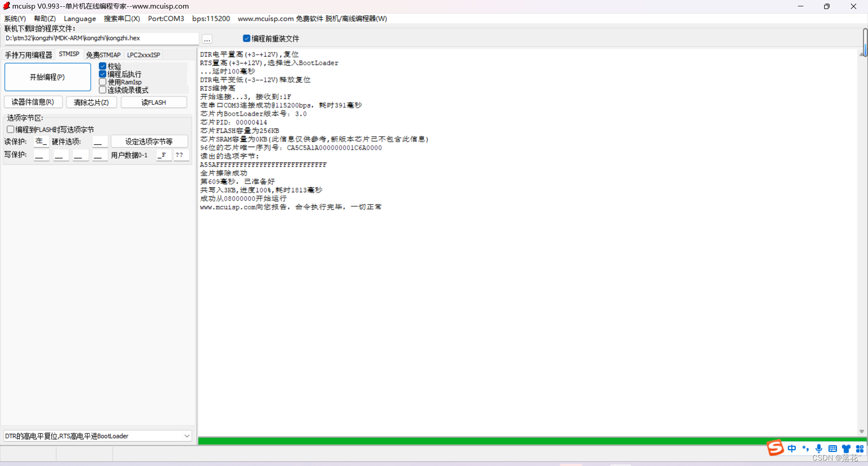Open the Sogou toolbox grid icon
868x466 pixels.
point(860,448)
